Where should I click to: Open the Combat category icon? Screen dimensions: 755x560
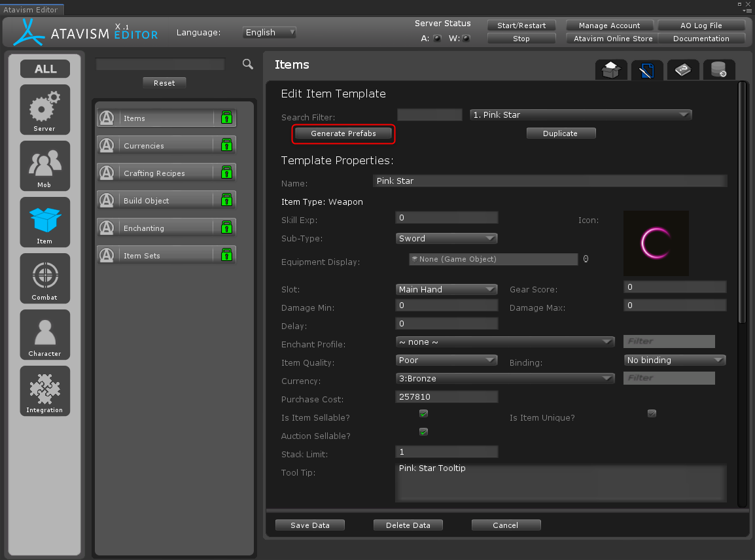coord(44,278)
